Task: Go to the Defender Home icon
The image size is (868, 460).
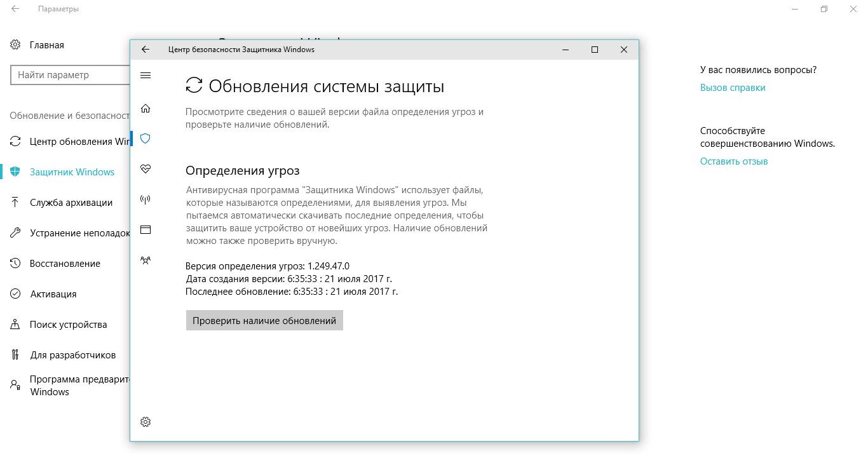Action: 146,108
